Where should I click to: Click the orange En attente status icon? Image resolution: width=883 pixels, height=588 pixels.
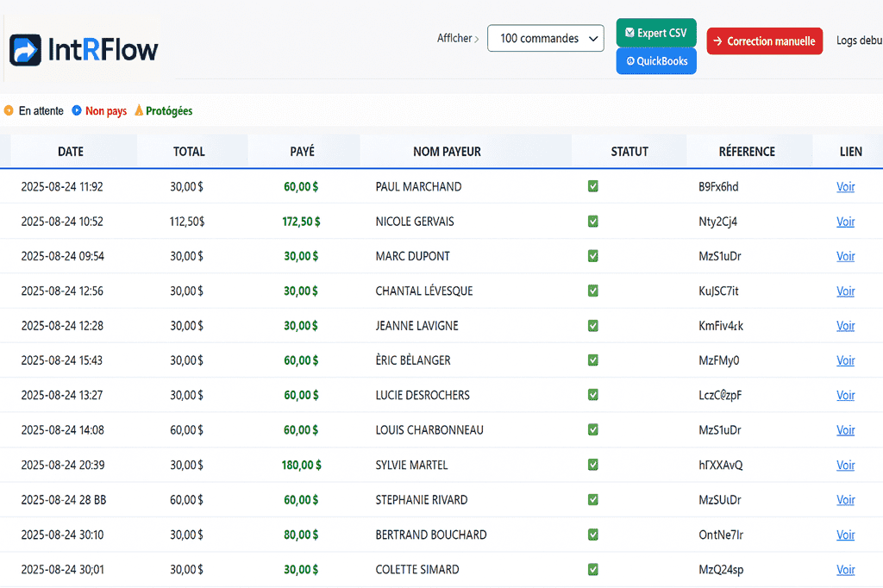(9, 110)
